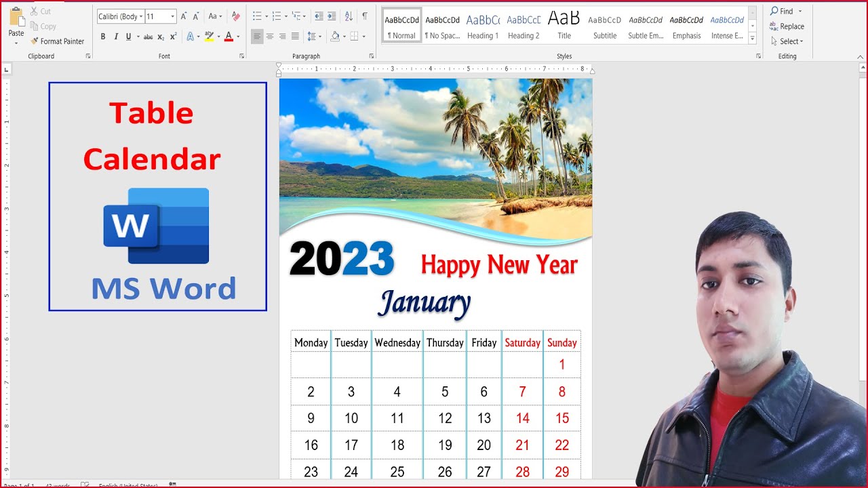The height and width of the screenshot is (488, 868).
Task: Launch Font dialog box launcher
Action: pos(242,56)
